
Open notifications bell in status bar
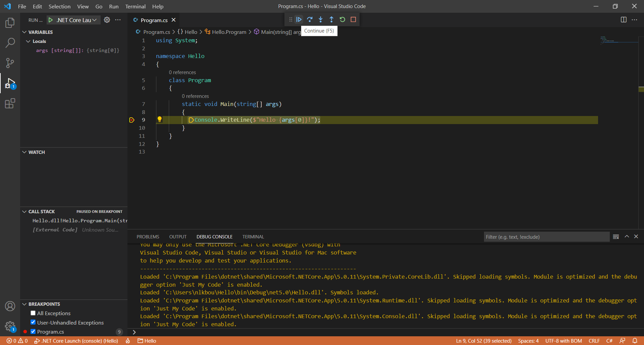[x=635, y=341]
